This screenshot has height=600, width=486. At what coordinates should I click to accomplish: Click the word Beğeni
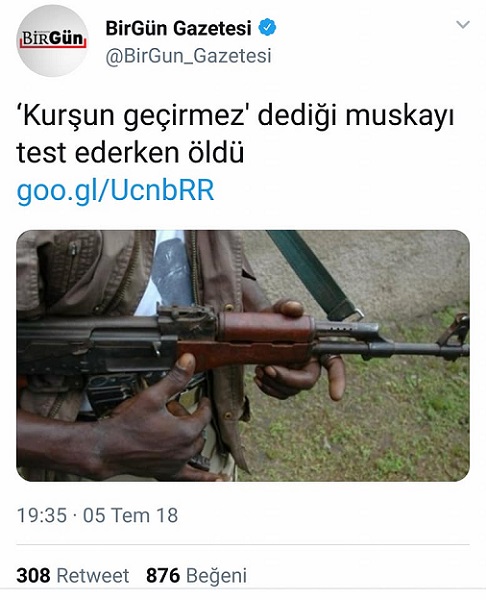pos(216,576)
